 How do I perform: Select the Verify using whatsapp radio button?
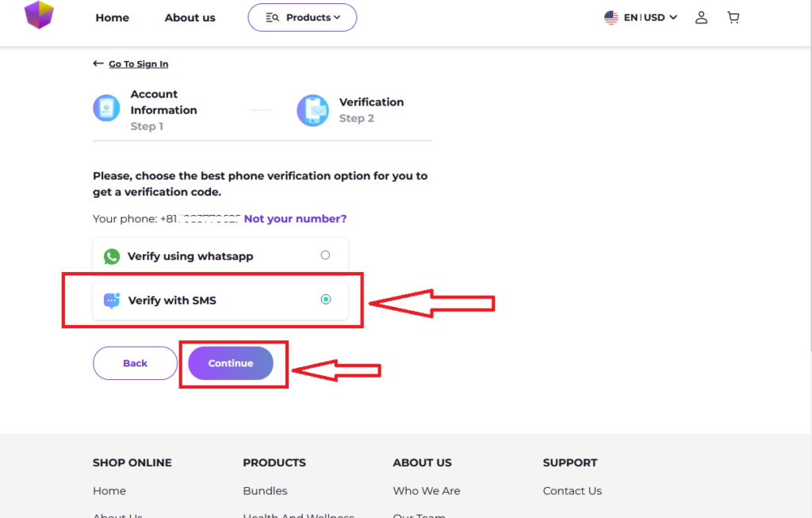click(x=325, y=255)
